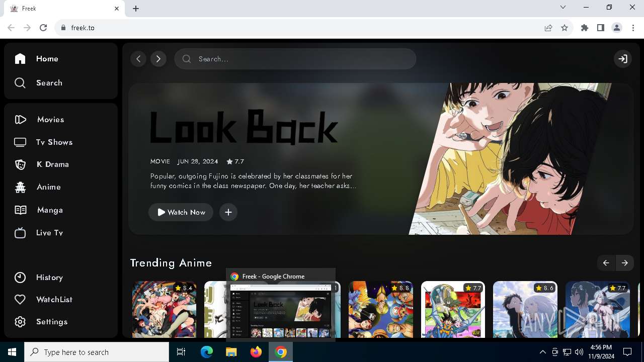Go back with site's left chevron button

click(x=138, y=59)
